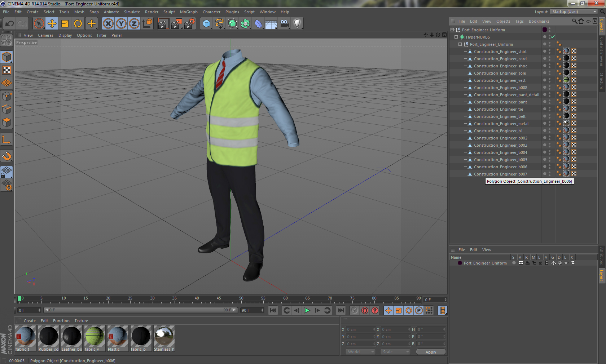Open the Layout dropdown Startup (User)
The height and width of the screenshot is (364, 606).
tap(574, 12)
